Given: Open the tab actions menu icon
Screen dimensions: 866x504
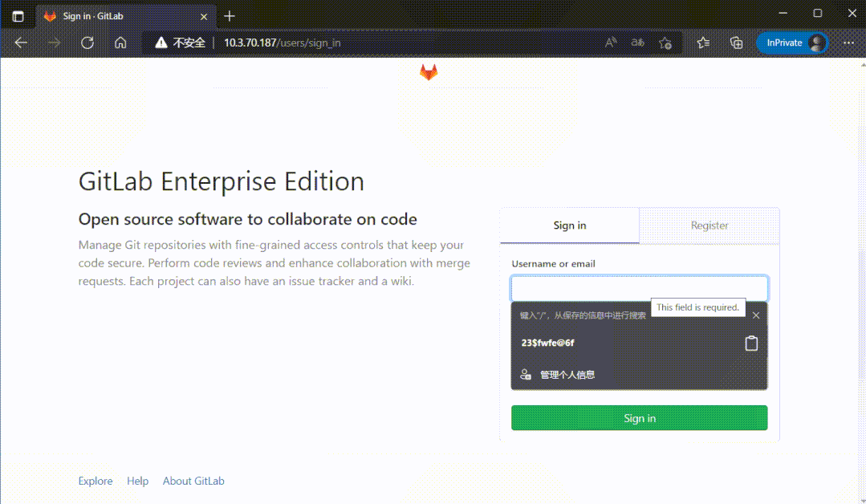Looking at the screenshot, I should point(18,16).
